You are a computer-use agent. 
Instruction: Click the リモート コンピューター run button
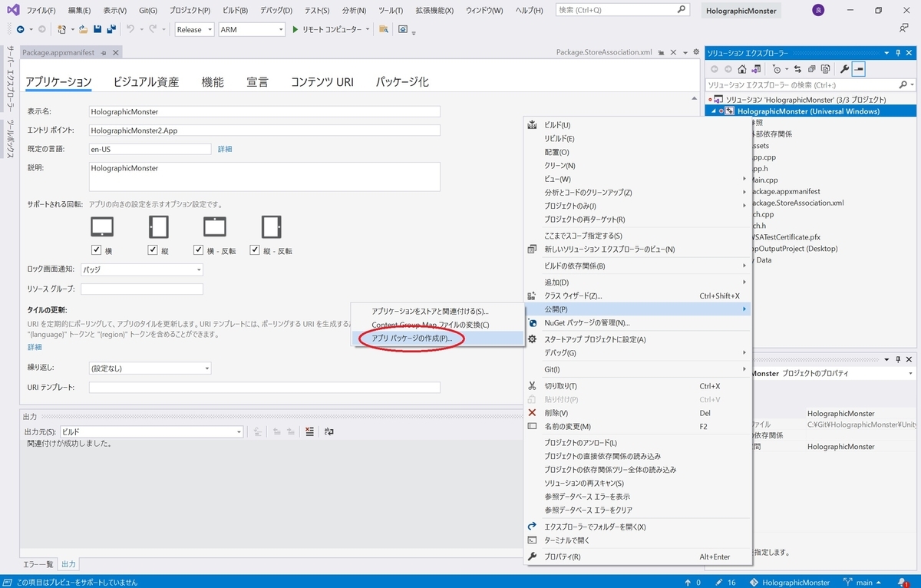(x=326, y=29)
